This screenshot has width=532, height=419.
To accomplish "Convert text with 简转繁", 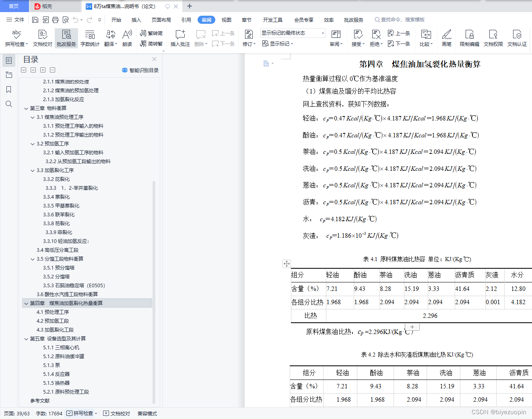I will click(x=151, y=44).
